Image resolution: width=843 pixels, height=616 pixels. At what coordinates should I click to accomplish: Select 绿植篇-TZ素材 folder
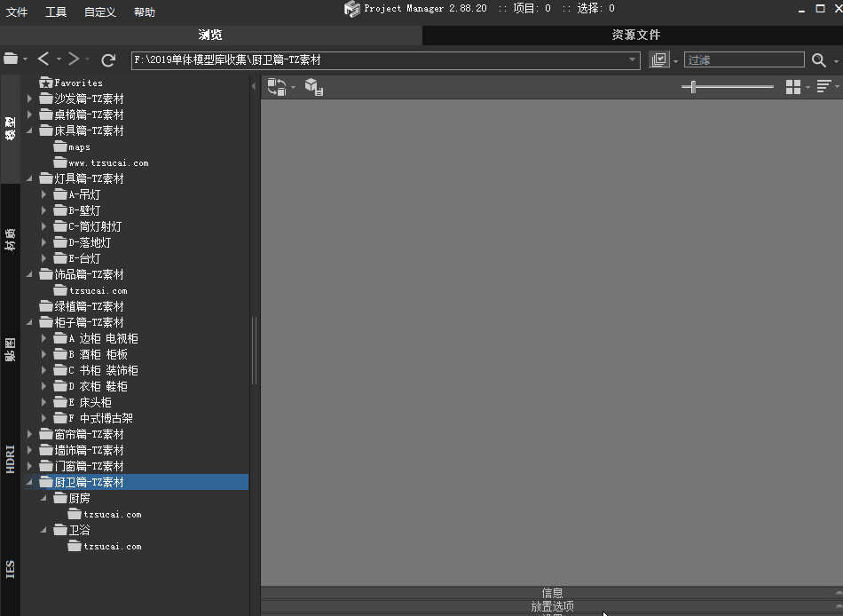coord(82,306)
